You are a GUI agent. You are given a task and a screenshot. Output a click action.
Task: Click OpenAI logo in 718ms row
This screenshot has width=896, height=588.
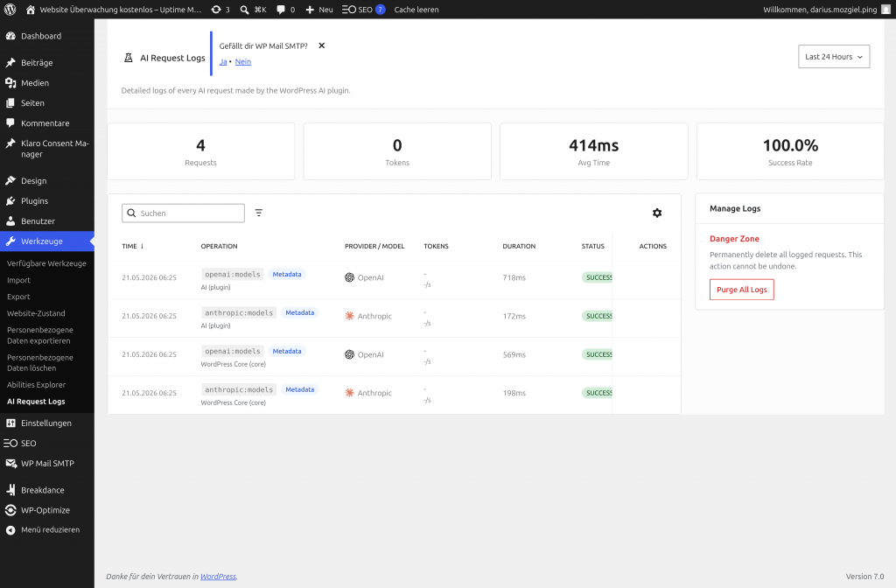349,277
